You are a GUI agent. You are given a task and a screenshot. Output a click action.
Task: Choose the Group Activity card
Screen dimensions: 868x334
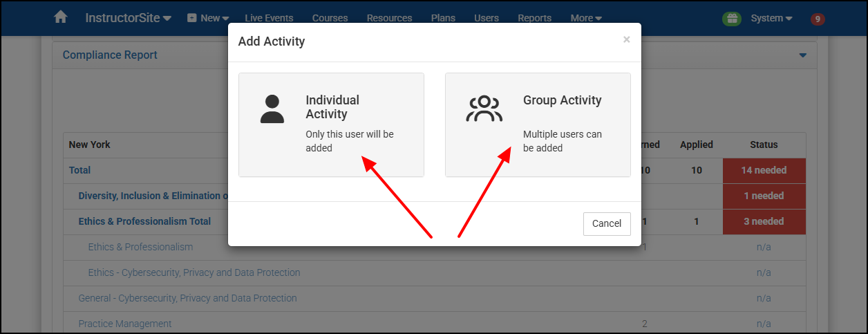[538, 124]
